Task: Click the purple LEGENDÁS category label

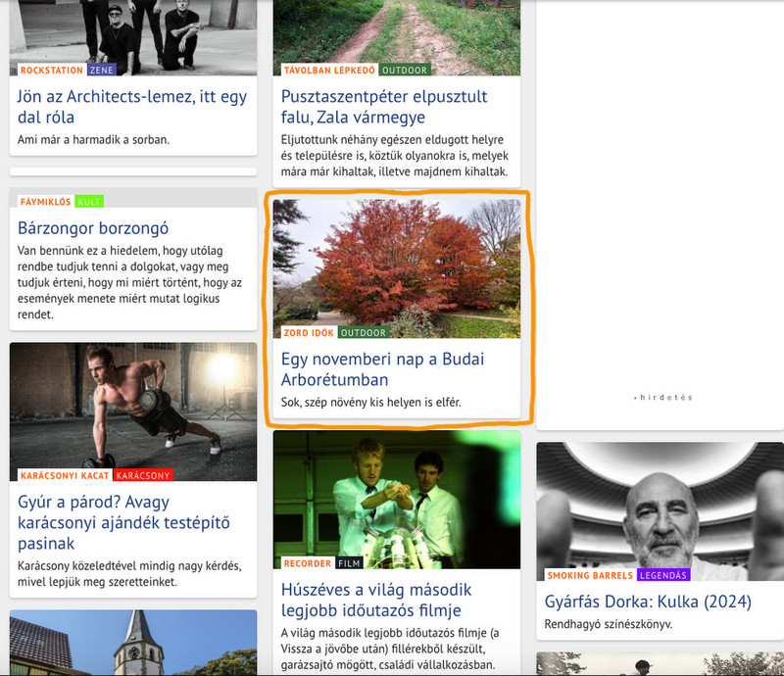Action: pos(663,575)
